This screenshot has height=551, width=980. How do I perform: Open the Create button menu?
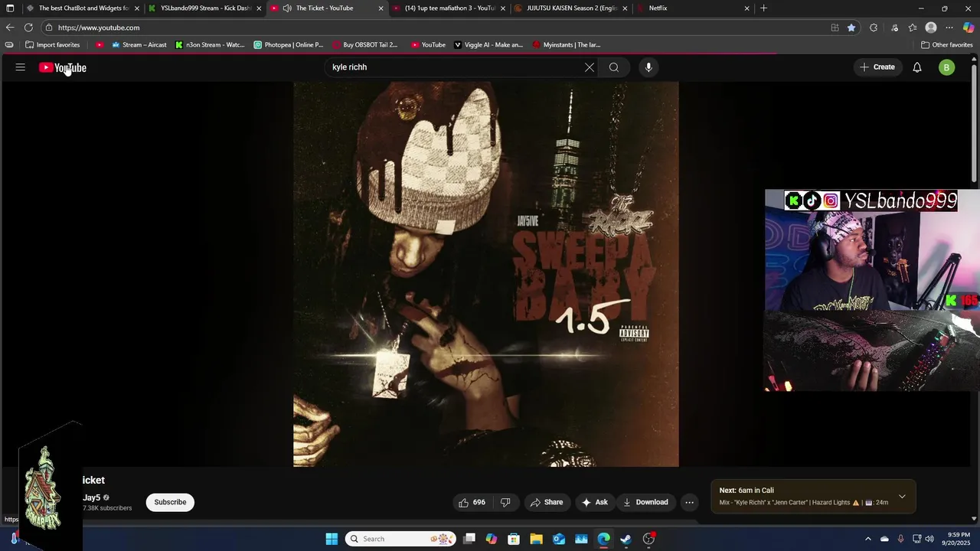click(877, 67)
